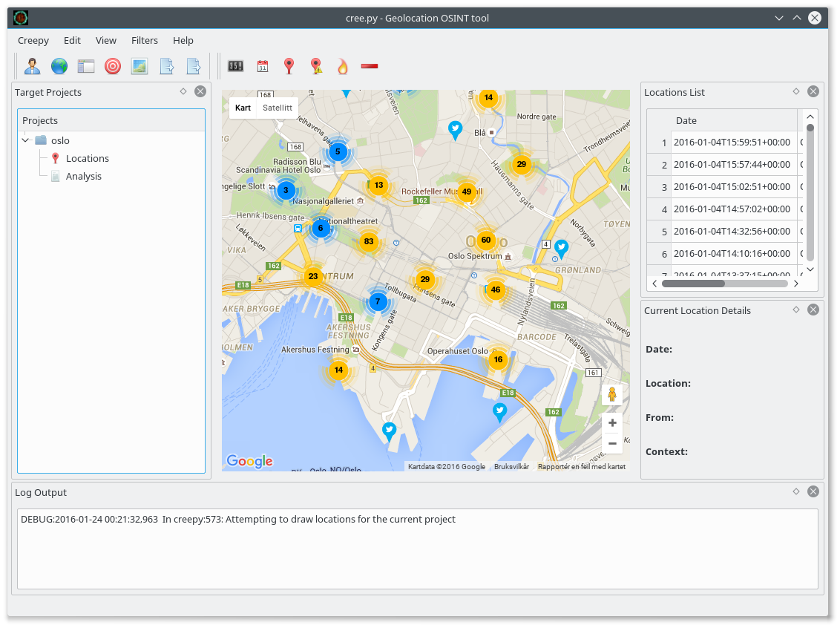Switch map to Kart view
This screenshot has width=840, height=628.
(x=243, y=108)
